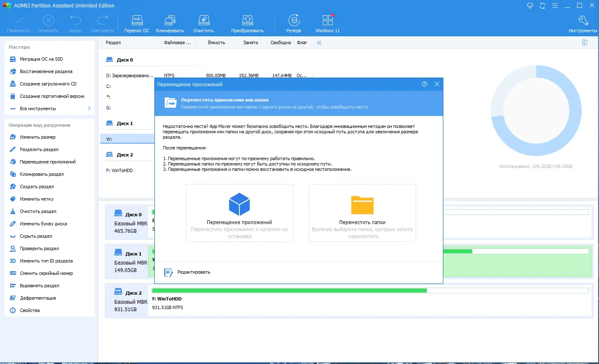The width and height of the screenshot is (599, 364).
Task: Click the help question mark in the dialog
Action: [424, 84]
